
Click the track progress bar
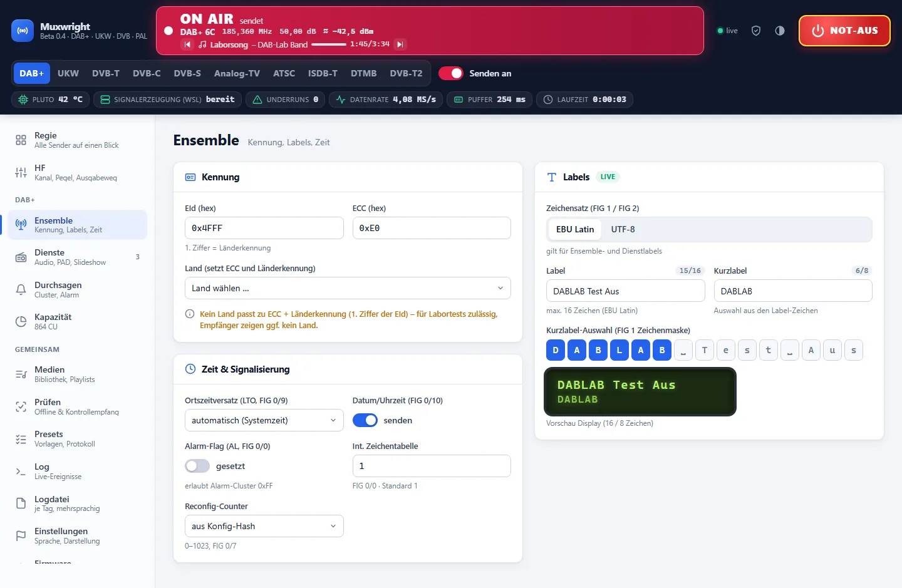pyautogui.click(x=329, y=44)
